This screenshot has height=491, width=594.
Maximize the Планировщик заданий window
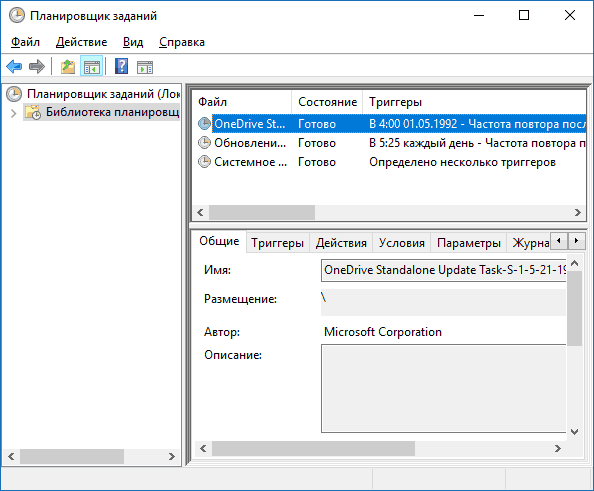pos(524,16)
